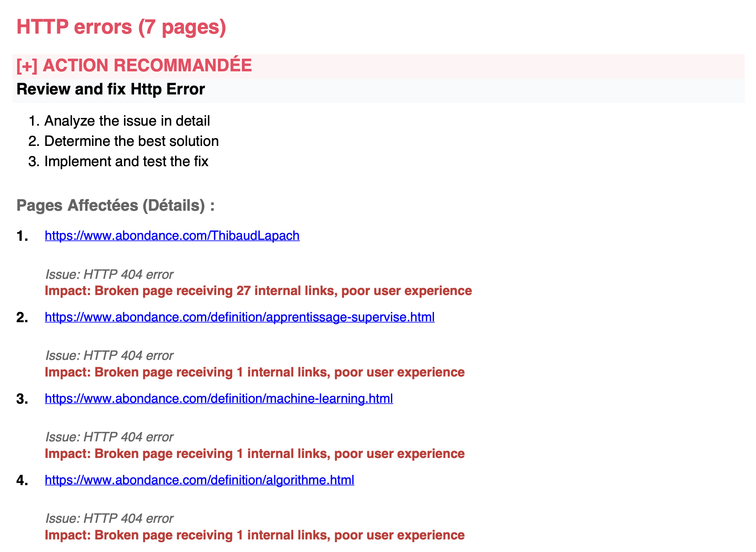Click the 'Pages Affectées (Détails) :' heading
Viewport: 756px width, 552px height.
pyautogui.click(x=115, y=205)
